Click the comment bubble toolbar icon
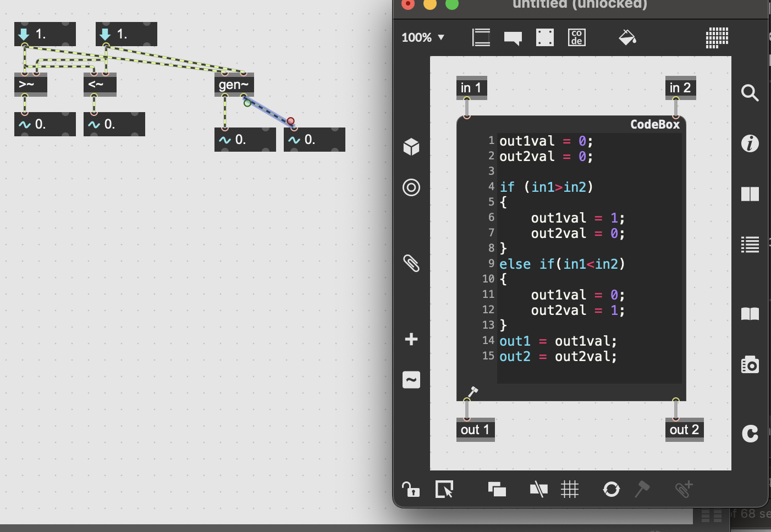The image size is (771, 532). [x=513, y=38]
